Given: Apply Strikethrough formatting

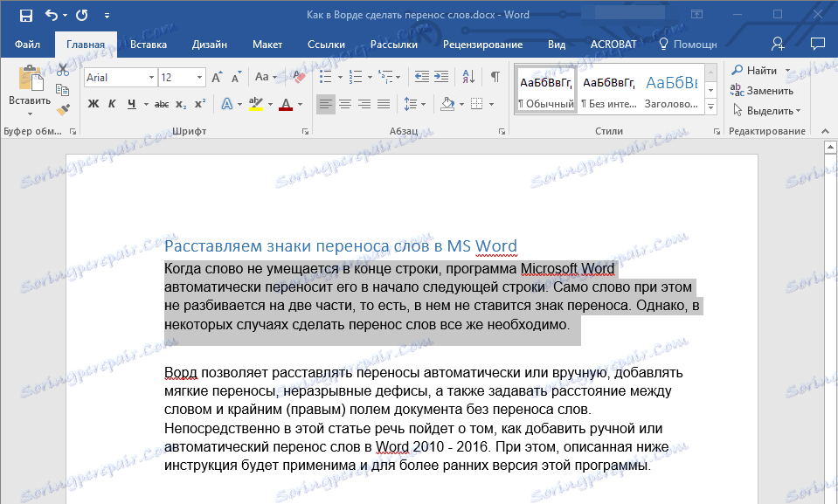Looking at the screenshot, I should click(161, 105).
